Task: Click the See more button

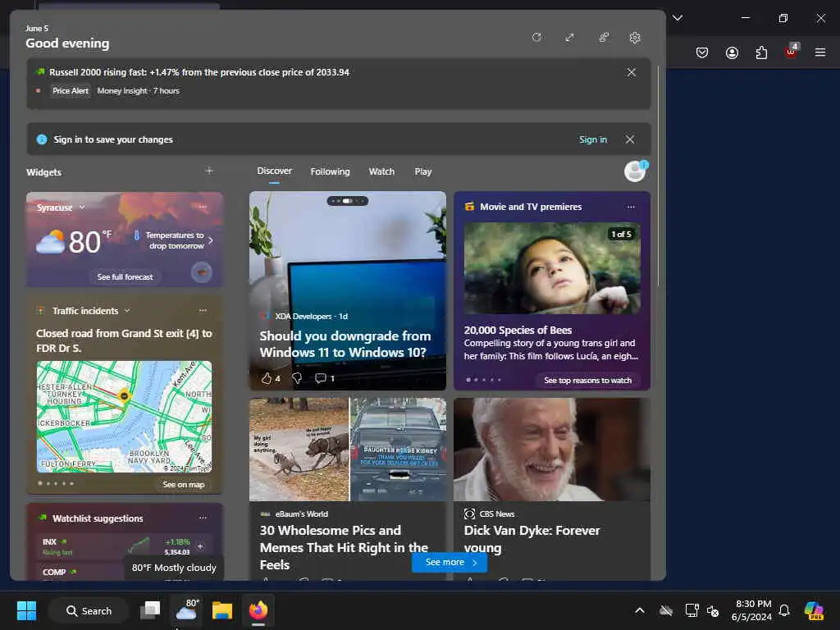Action: coord(450,562)
